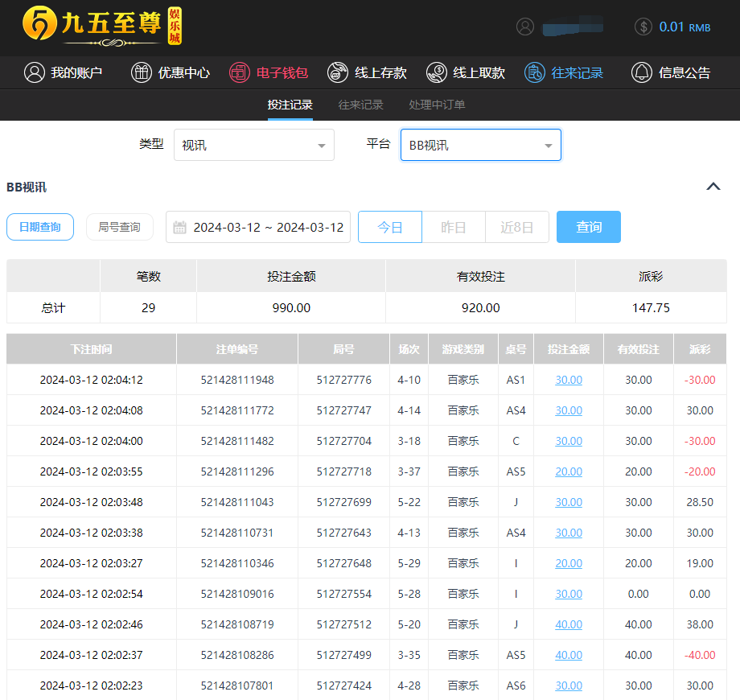Open the 信息公告 bell icon
The height and width of the screenshot is (700, 740).
coord(642,72)
